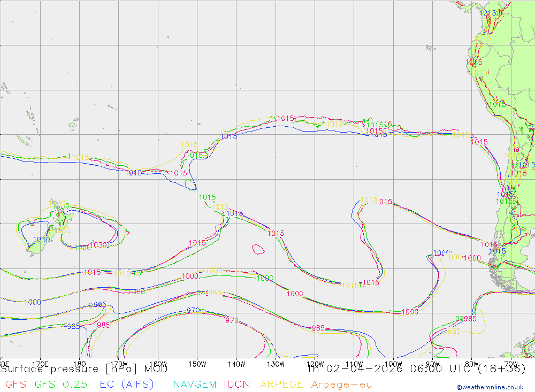Click the 130W longitude axis label
Screen dimensions: 535x392
click(x=276, y=364)
